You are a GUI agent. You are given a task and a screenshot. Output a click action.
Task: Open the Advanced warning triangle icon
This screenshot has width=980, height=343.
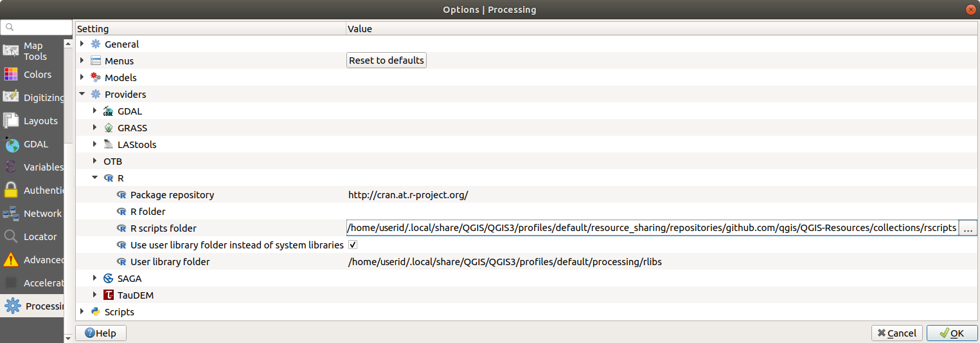click(x=11, y=260)
